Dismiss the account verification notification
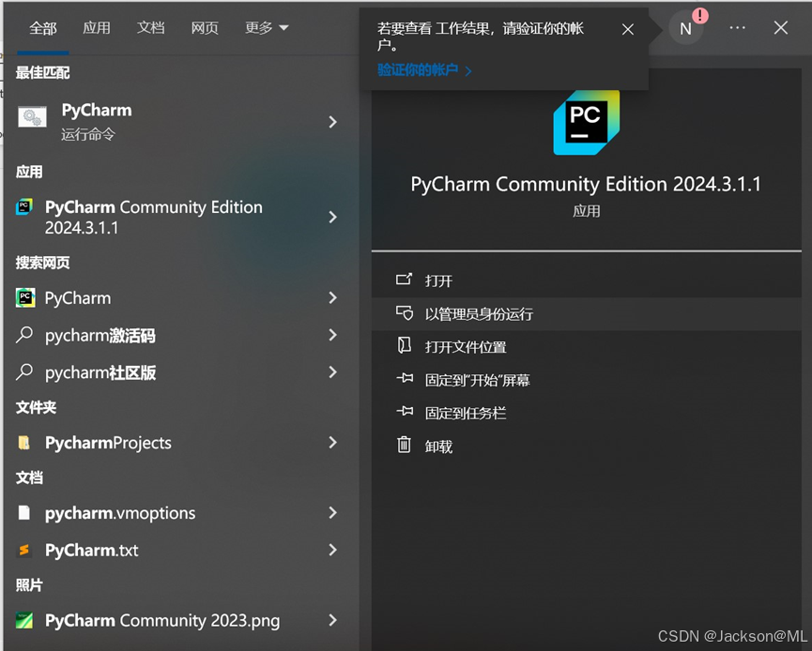Screen dimensions: 812x651 pyautogui.click(x=628, y=29)
